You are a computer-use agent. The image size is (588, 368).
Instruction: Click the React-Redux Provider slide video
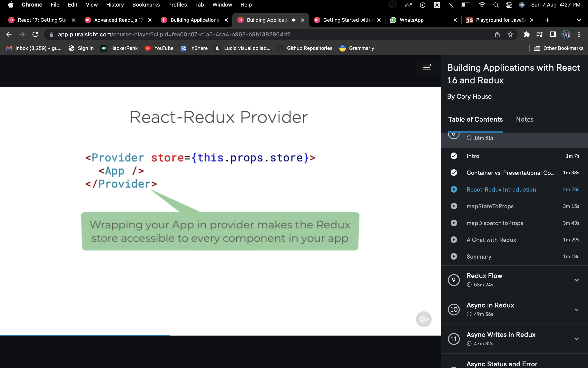(x=220, y=211)
